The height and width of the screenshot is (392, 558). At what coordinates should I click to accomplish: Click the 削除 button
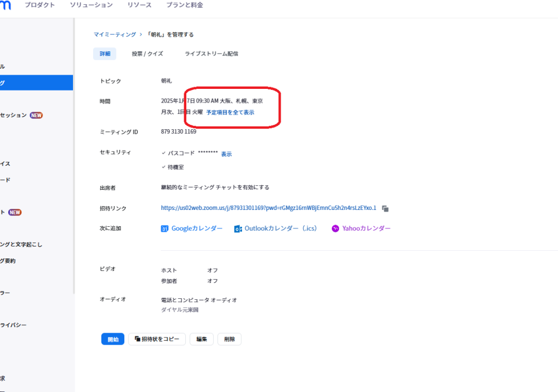tap(229, 339)
